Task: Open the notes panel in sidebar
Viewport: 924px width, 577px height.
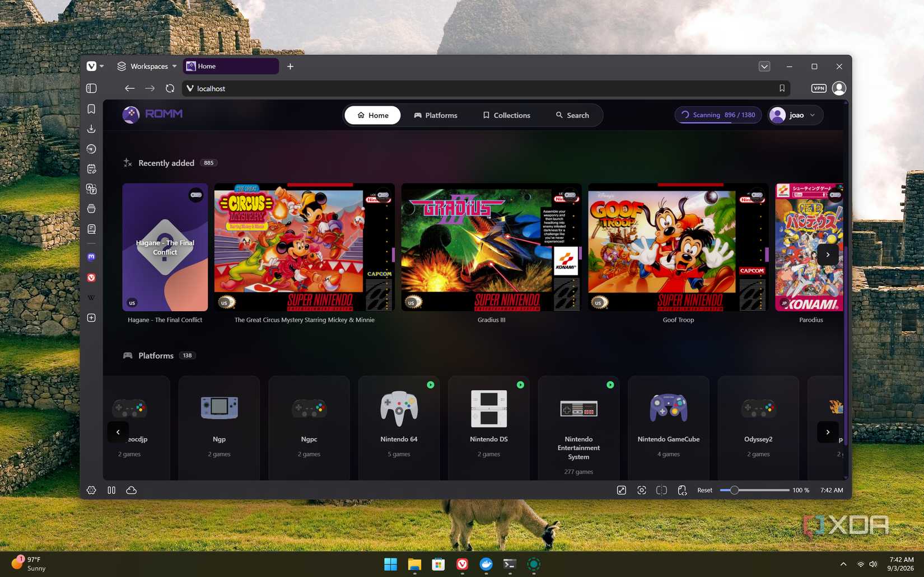Action: (x=91, y=169)
